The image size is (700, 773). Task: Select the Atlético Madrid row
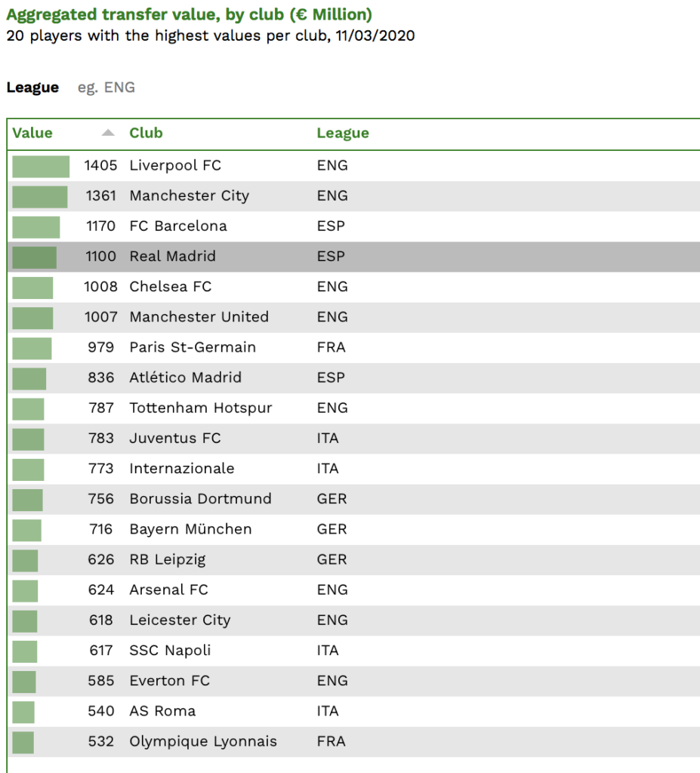pyautogui.click(x=353, y=378)
